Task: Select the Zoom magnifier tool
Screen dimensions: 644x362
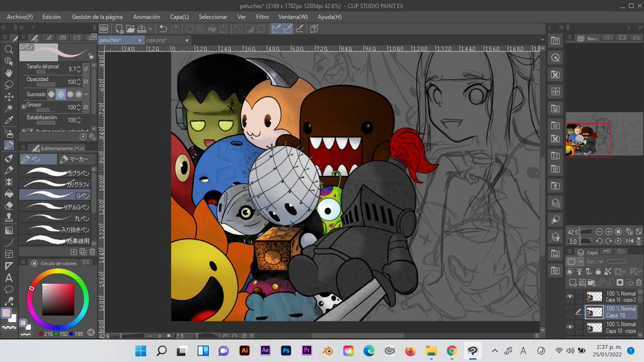Action: pyautogui.click(x=9, y=49)
